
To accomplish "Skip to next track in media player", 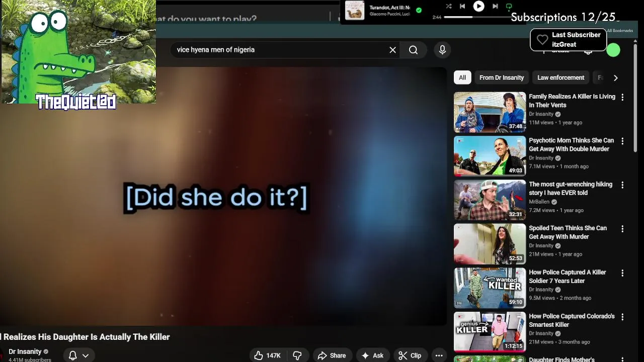I will [x=495, y=7].
